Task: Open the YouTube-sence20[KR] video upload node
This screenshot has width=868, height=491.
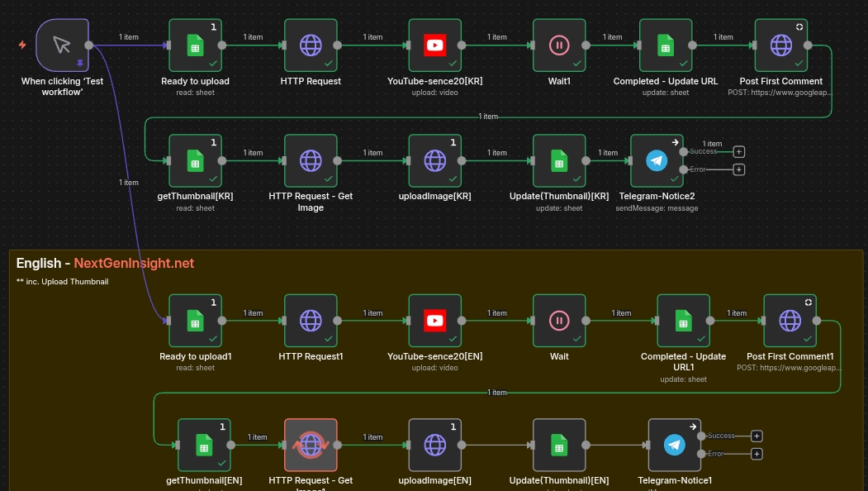Action: [x=434, y=45]
